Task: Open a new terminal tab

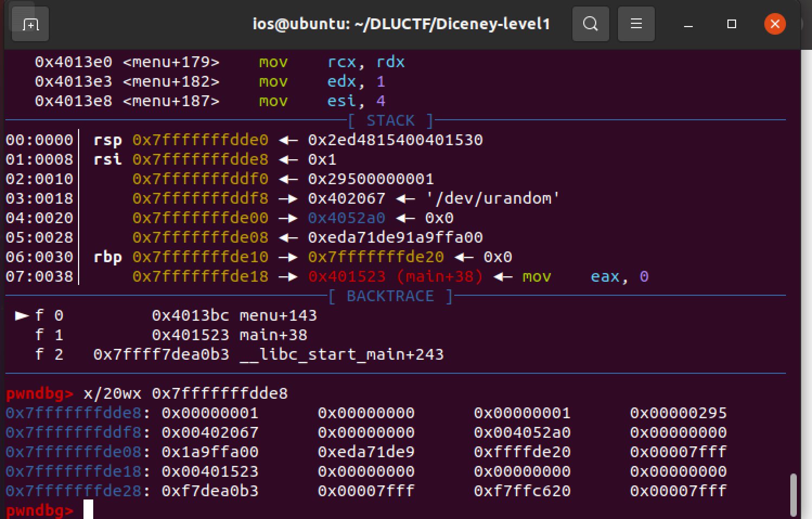Action: click(x=30, y=24)
